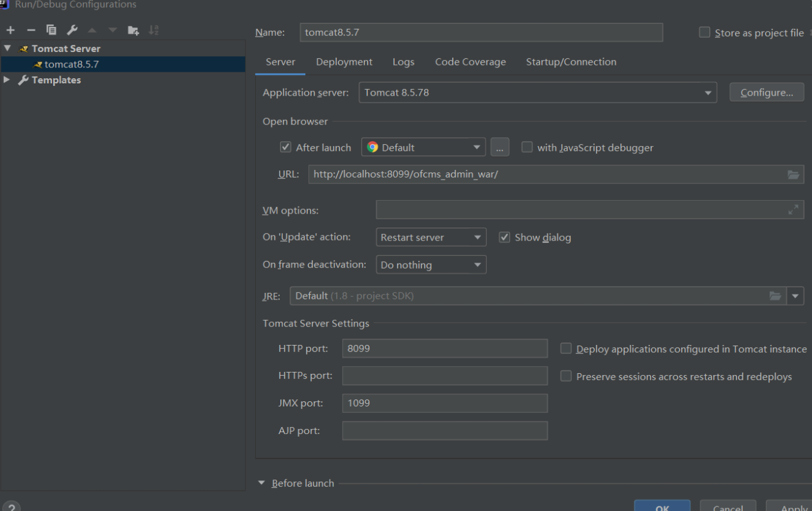Switch to Server tab
The width and height of the screenshot is (812, 511).
[x=280, y=62]
